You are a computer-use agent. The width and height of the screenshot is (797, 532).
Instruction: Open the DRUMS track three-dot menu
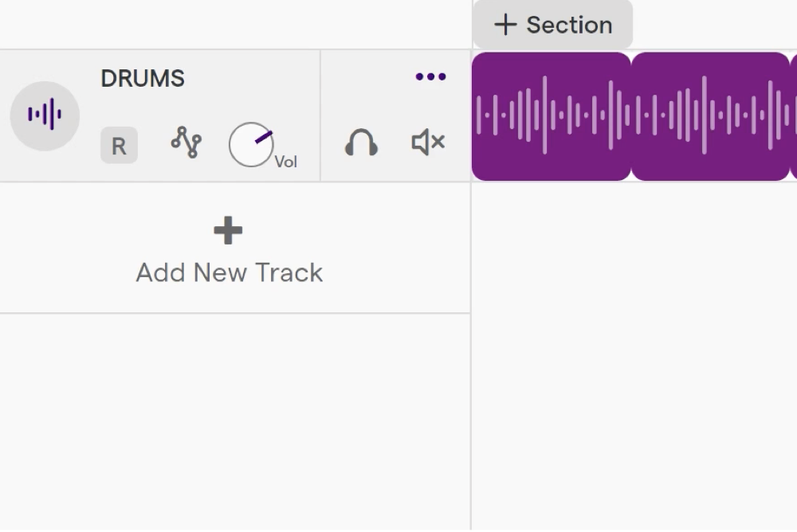430,76
